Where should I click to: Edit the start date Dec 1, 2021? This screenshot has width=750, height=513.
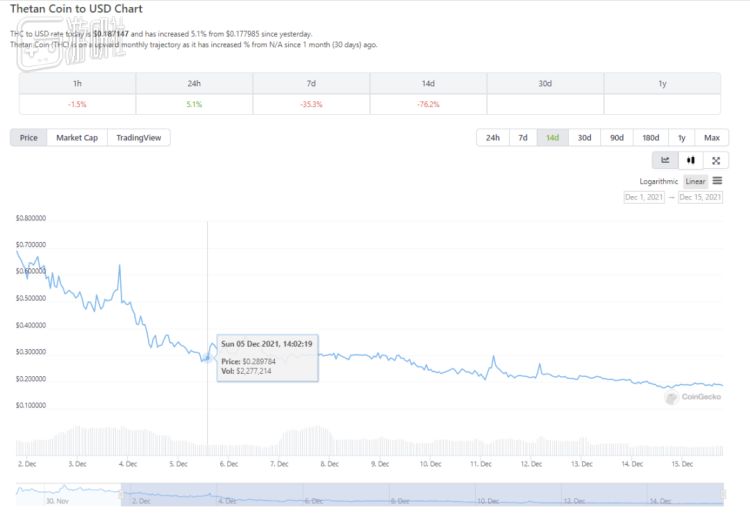click(x=644, y=197)
